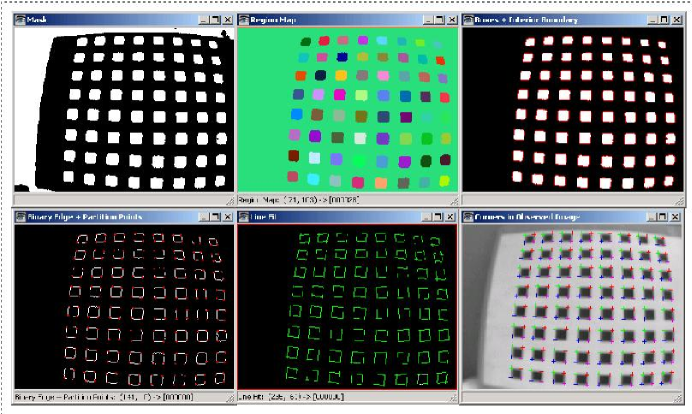The image size is (692, 414).
Task: Maximize the Line Fit window
Action: pyautogui.click(x=438, y=217)
